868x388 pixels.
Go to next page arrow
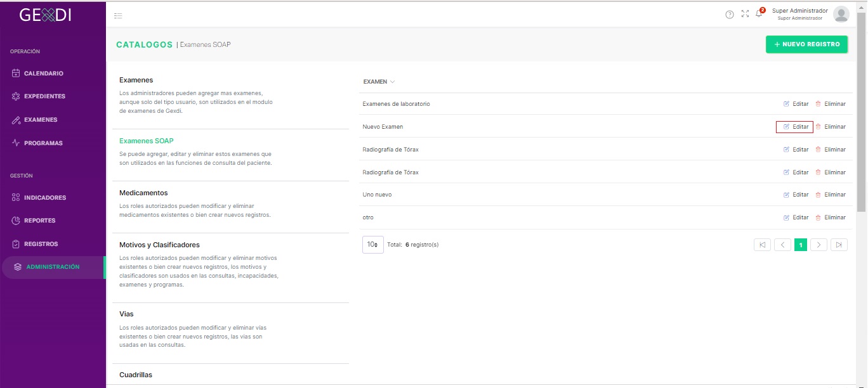[819, 245]
